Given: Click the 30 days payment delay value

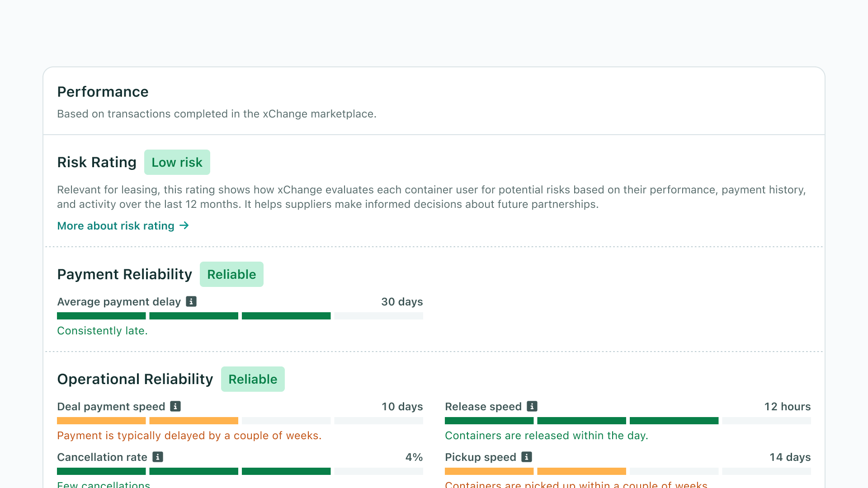Looking at the screenshot, I should coord(402,301).
